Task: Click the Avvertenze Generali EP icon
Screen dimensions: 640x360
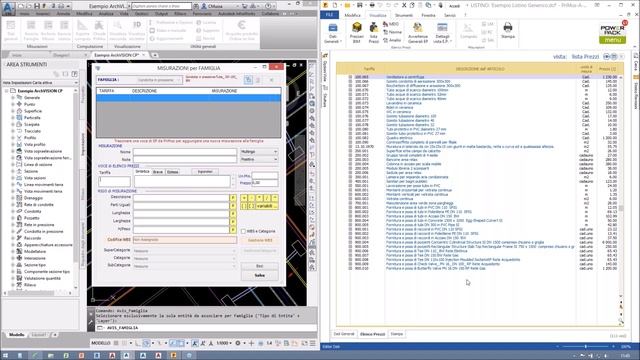Action: 418,32
